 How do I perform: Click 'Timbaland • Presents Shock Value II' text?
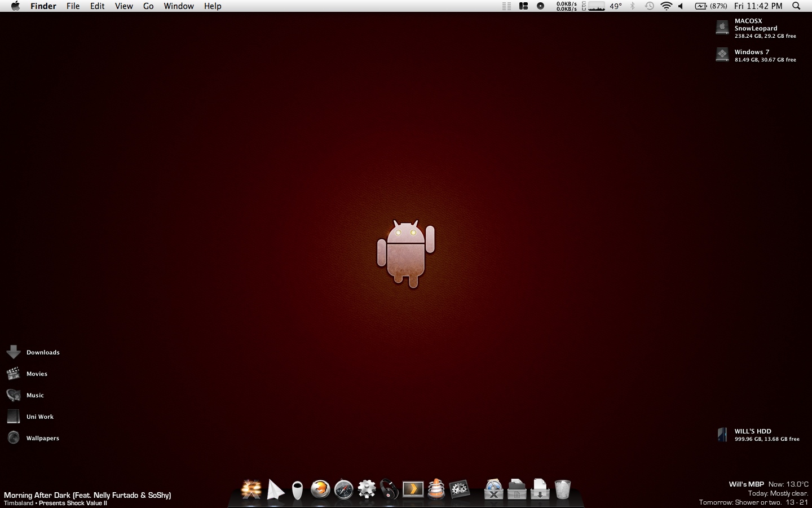tap(55, 503)
